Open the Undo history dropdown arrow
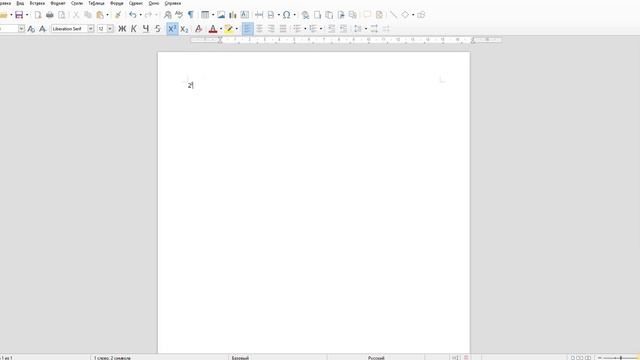The height and width of the screenshot is (360, 640). point(140,15)
